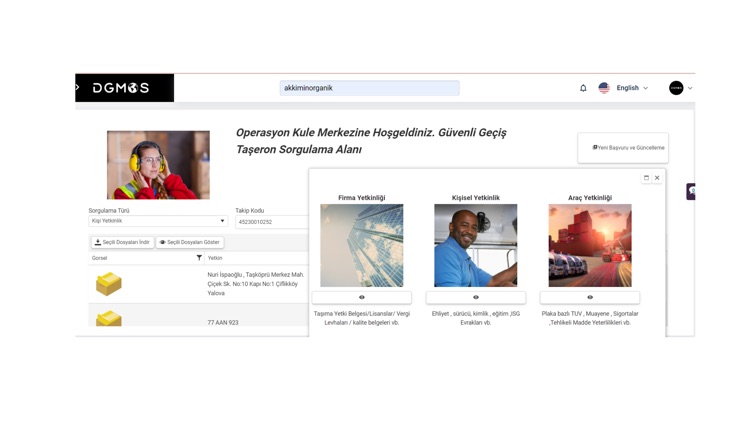Select the Nuri İspaoğlu address cell
750x422 pixels.
point(256,284)
